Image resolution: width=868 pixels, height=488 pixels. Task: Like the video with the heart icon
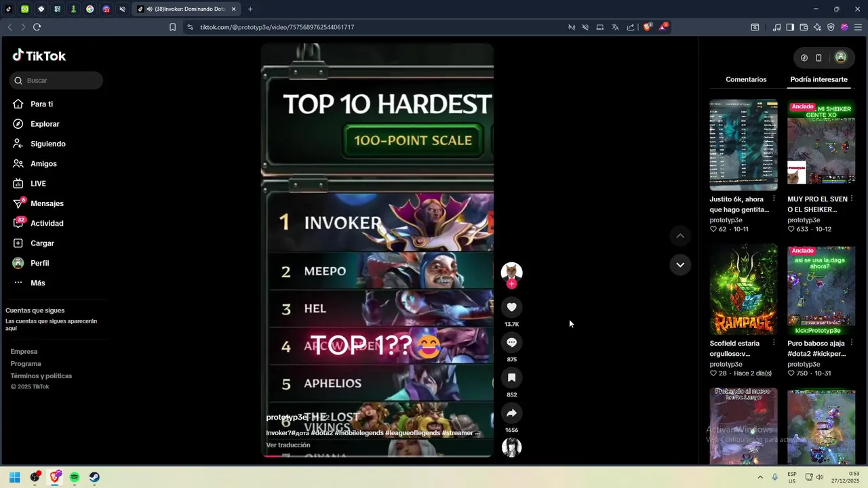click(511, 307)
